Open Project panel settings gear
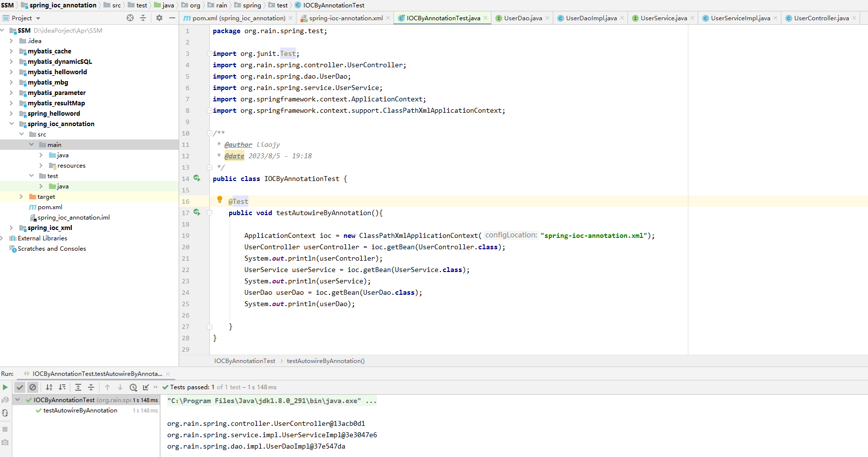Viewport: 868px width, 457px height. coord(159,18)
